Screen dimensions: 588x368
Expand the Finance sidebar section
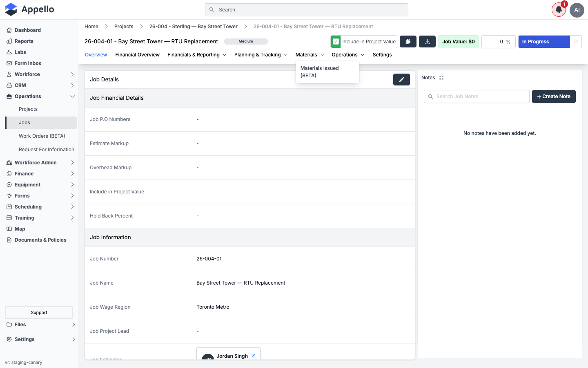coord(41,174)
